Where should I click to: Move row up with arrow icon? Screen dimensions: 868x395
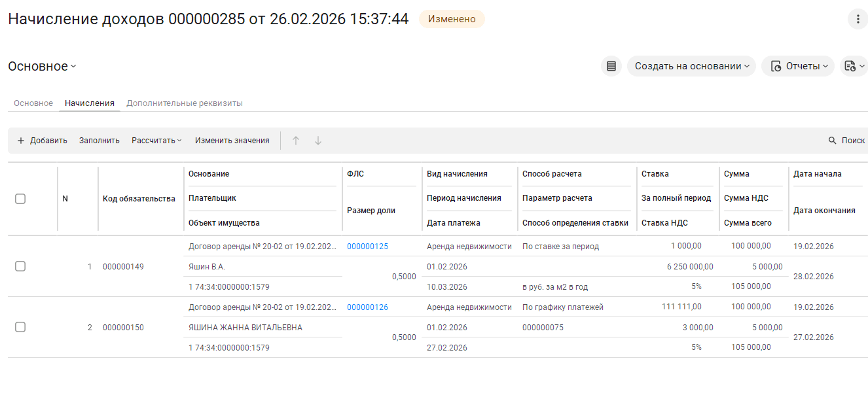296,141
